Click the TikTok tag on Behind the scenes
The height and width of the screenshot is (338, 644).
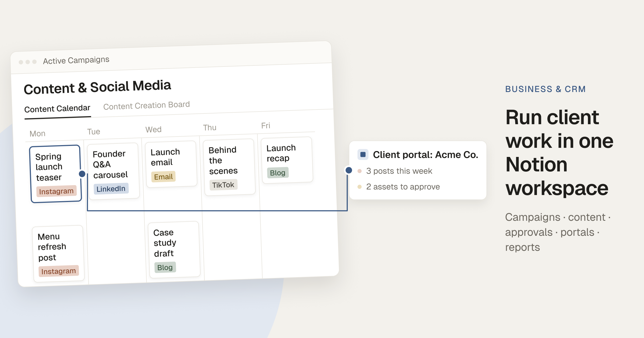coord(223,185)
